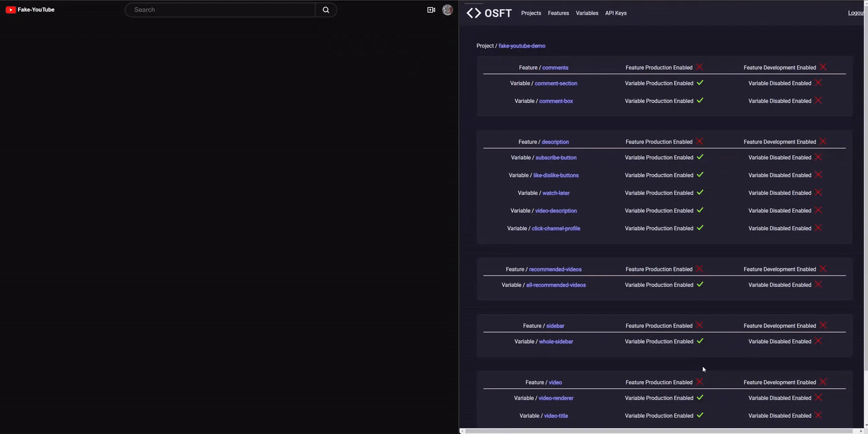
Task: Click the Fake-YouTube logo icon
Action: click(x=10, y=10)
